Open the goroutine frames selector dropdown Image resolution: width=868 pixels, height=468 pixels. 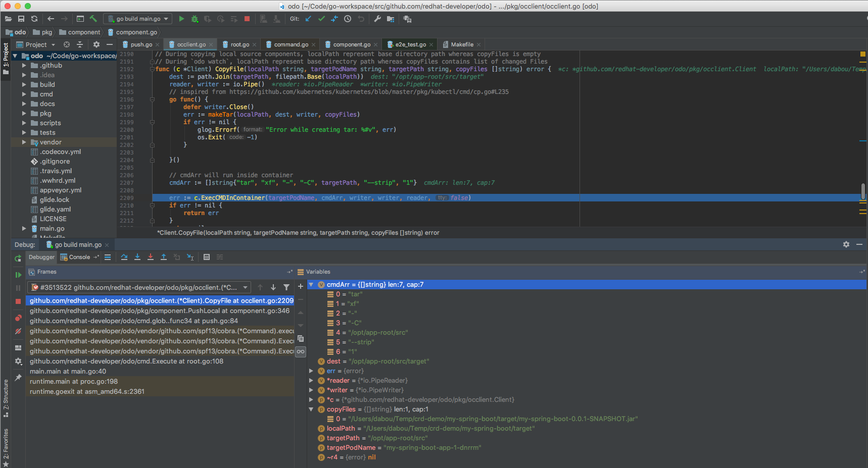pyautogui.click(x=139, y=287)
